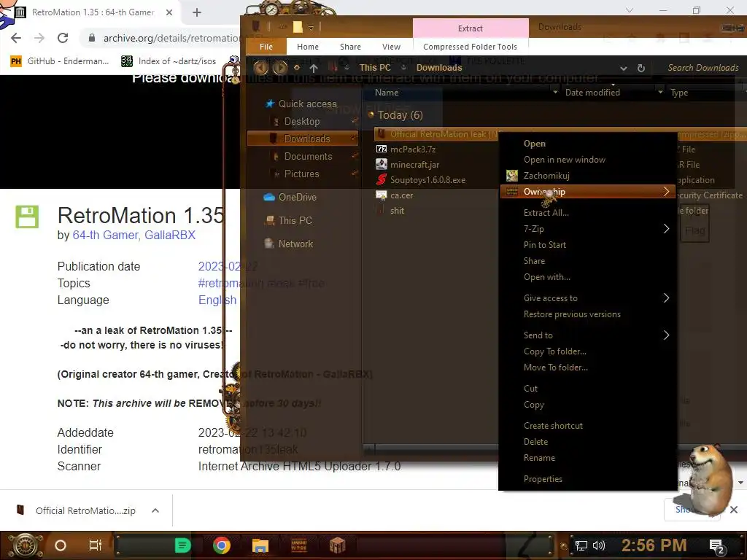Select Delete in the context menu
The width and height of the screenshot is (747, 560).
tap(535, 442)
